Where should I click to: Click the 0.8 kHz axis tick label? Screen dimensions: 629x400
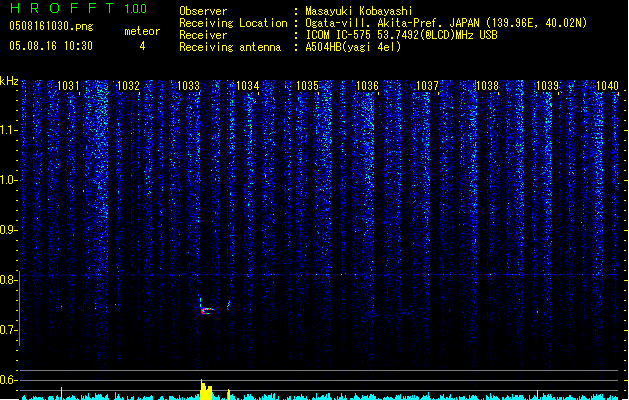(x=8, y=280)
